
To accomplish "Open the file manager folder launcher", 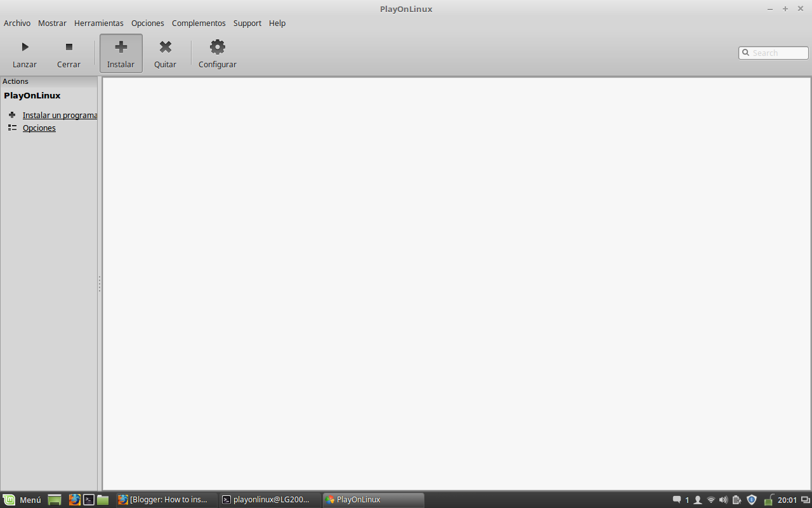I will click(103, 500).
